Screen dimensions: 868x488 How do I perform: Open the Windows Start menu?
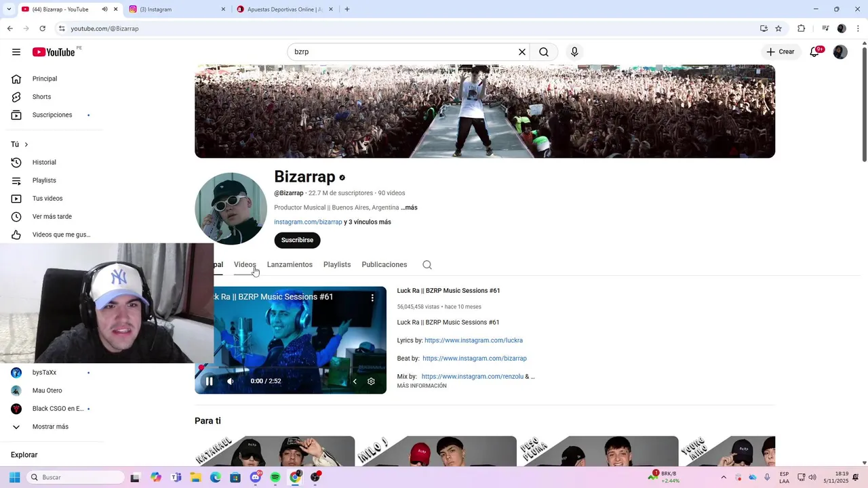(14, 478)
